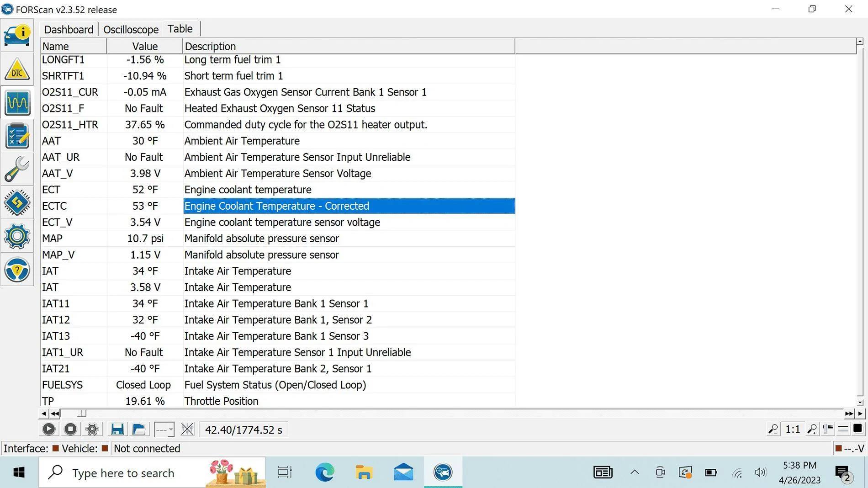Open Microsoft Edge from taskbar
The height and width of the screenshot is (488, 868).
325,472
